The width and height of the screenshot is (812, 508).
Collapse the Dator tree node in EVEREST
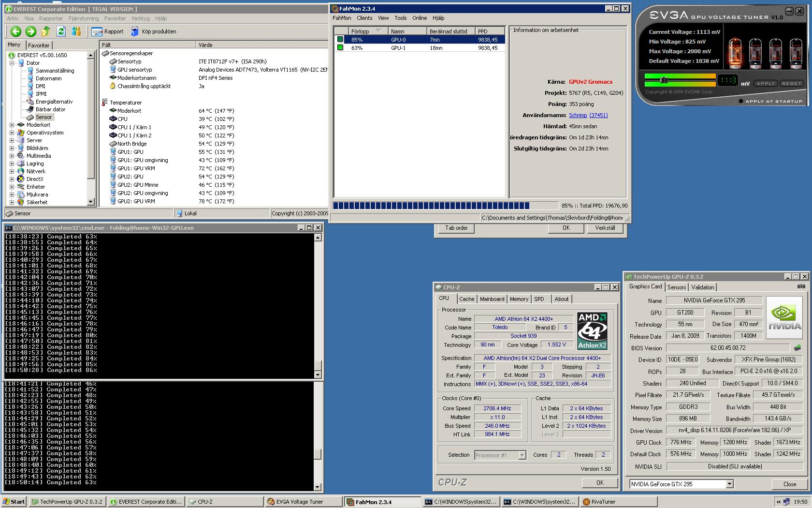click(x=12, y=63)
